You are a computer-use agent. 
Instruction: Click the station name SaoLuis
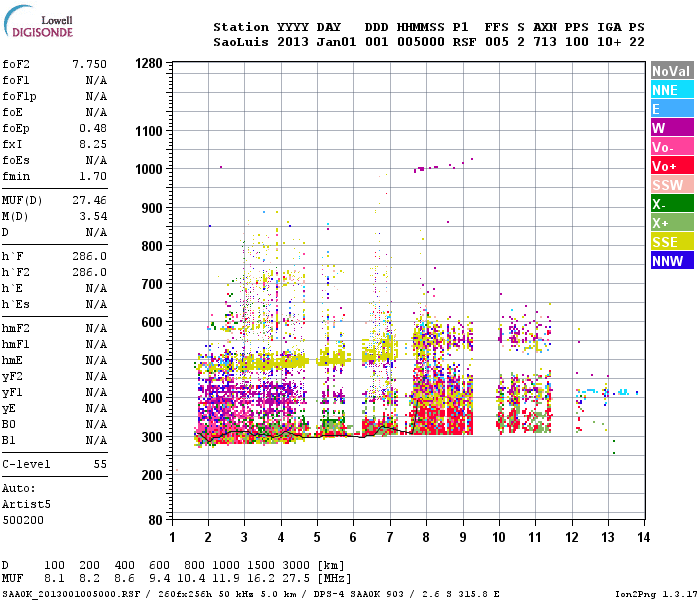pos(241,42)
